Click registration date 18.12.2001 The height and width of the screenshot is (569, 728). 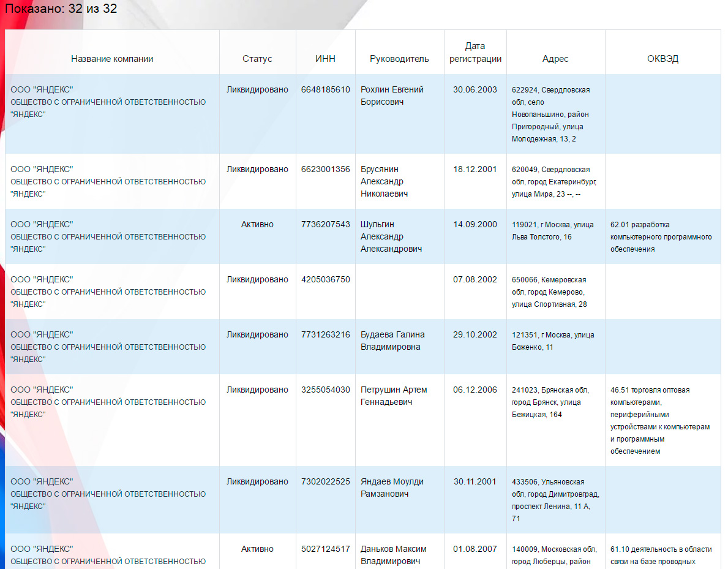475,170
